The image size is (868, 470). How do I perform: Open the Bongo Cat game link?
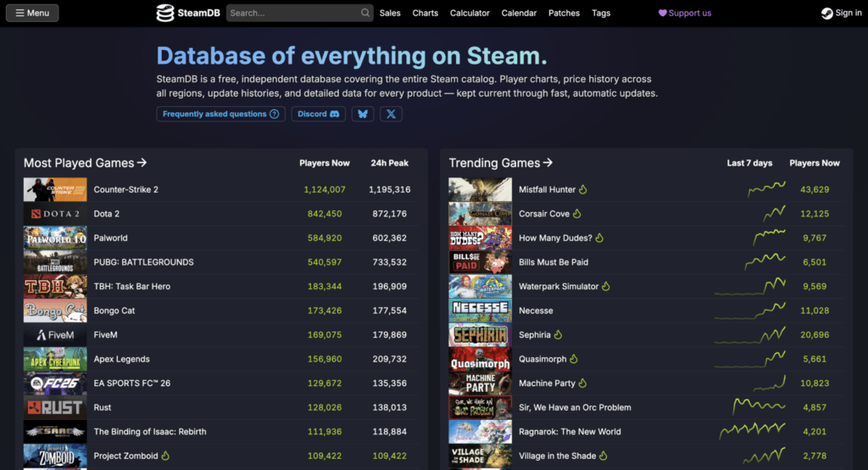(114, 311)
